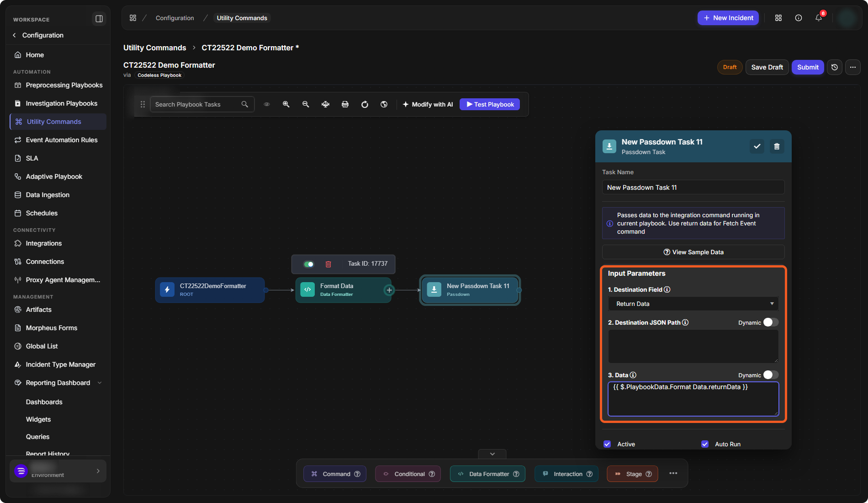This screenshot has width=868, height=503.
Task: Expand Reporting Dashboard submenu chevron
Action: 100,383
